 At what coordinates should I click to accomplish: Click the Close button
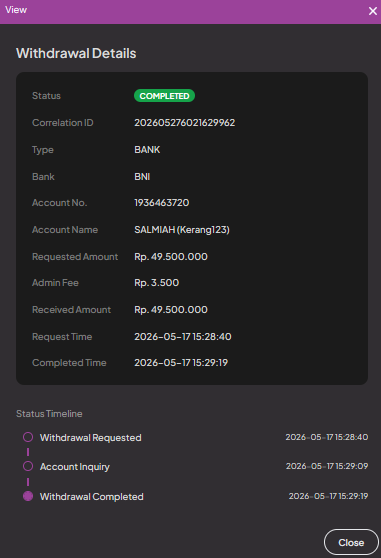351,542
